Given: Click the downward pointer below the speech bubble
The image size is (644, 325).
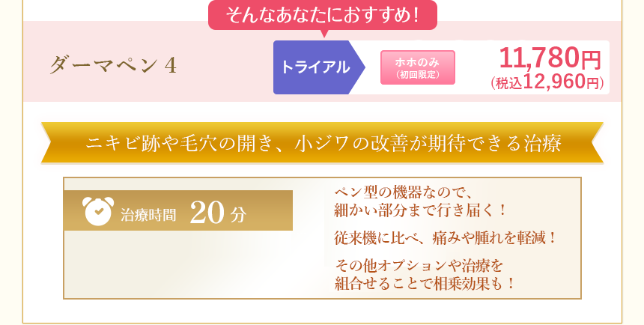Looking at the screenshot, I should click(x=323, y=34).
